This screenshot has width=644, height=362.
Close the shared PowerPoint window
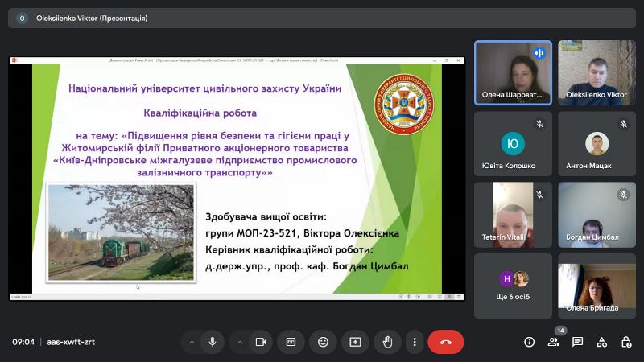coord(458,60)
